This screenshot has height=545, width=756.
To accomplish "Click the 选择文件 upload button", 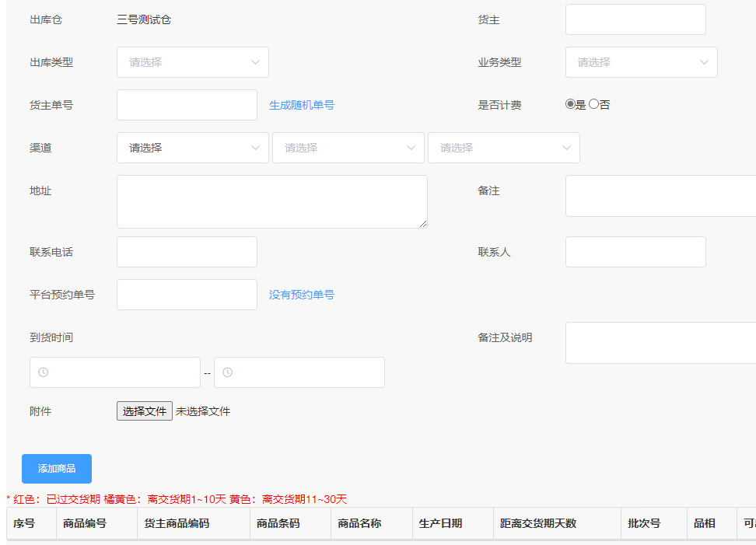I will pyautogui.click(x=145, y=411).
